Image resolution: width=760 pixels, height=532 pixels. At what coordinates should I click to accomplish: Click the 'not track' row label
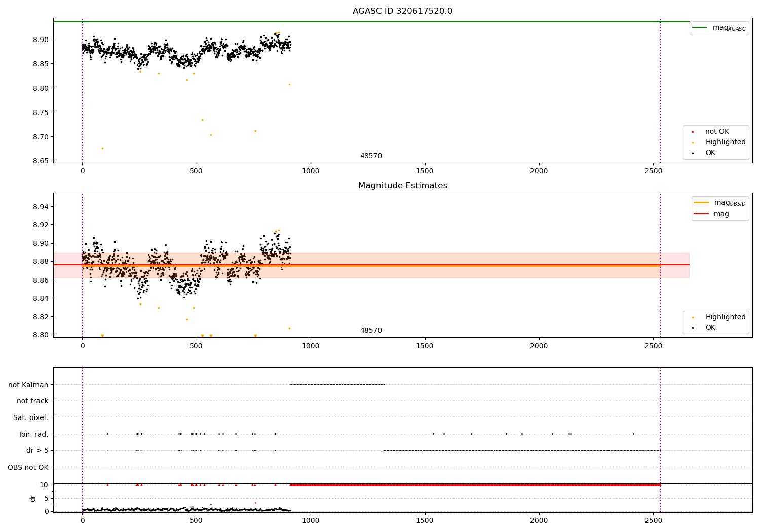click(x=32, y=401)
